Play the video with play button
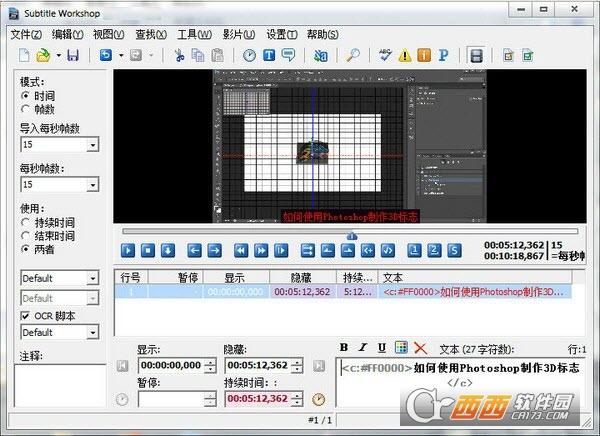The height and width of the screenshot is (436, 600). point(128,251)
